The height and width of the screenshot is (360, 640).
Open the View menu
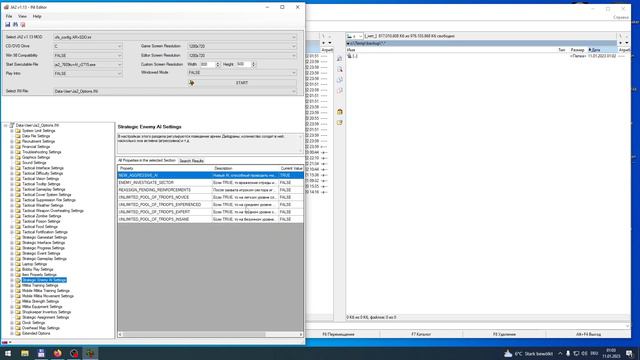(22, 16)
